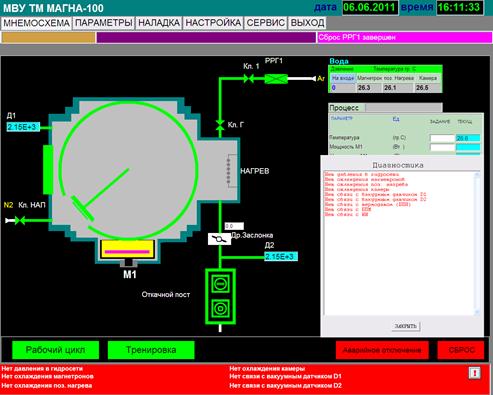The width and height of the screenshot is (493, 395).
Task: Open the alarm exclamation mark icon
Action: (x=474, y=373)
